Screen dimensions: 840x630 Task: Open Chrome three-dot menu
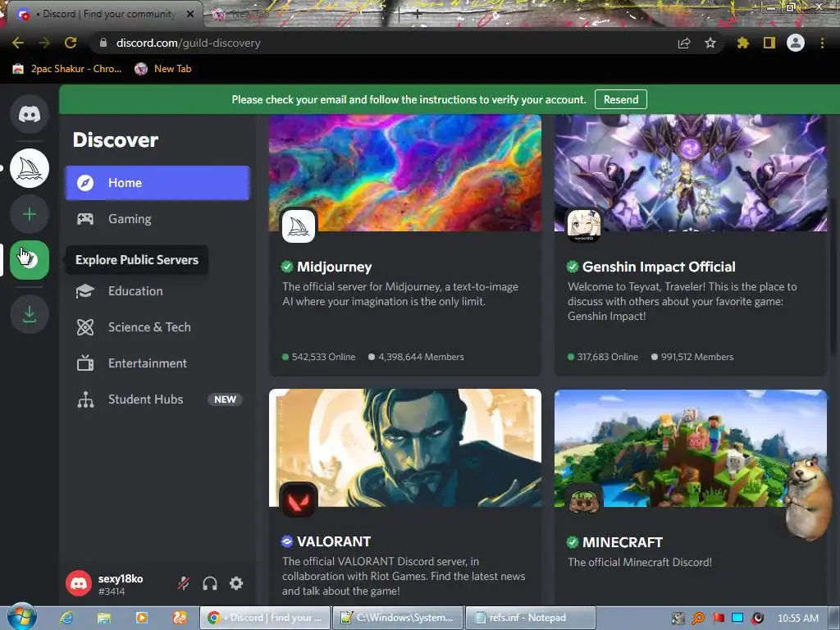(x=822, y=43)
